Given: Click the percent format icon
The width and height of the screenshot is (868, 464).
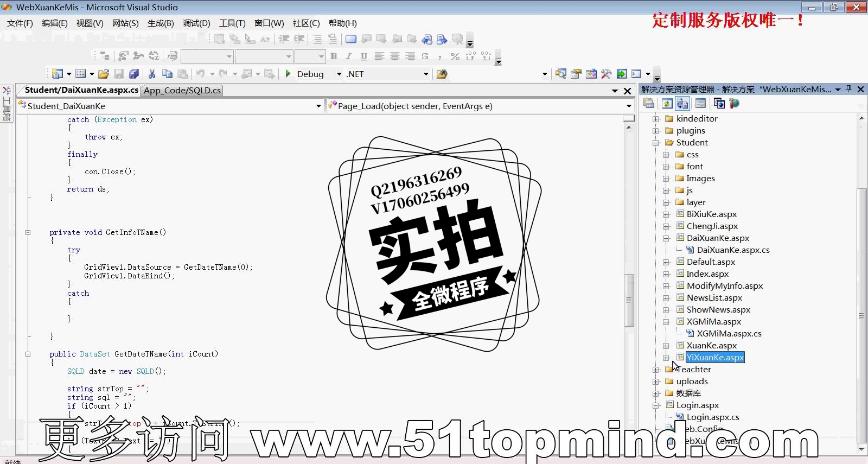Looking at the screenshot, I should tap(455, 56).
